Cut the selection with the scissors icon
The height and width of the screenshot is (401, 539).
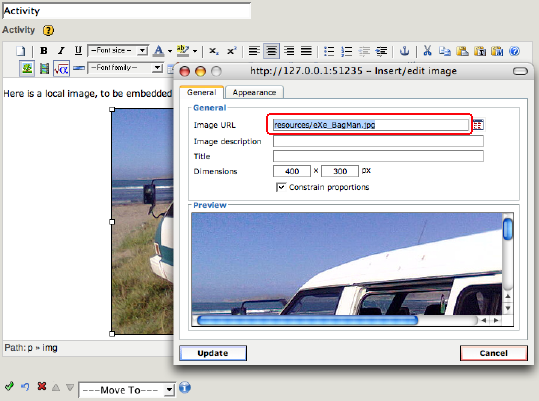(x=427, y=51)
